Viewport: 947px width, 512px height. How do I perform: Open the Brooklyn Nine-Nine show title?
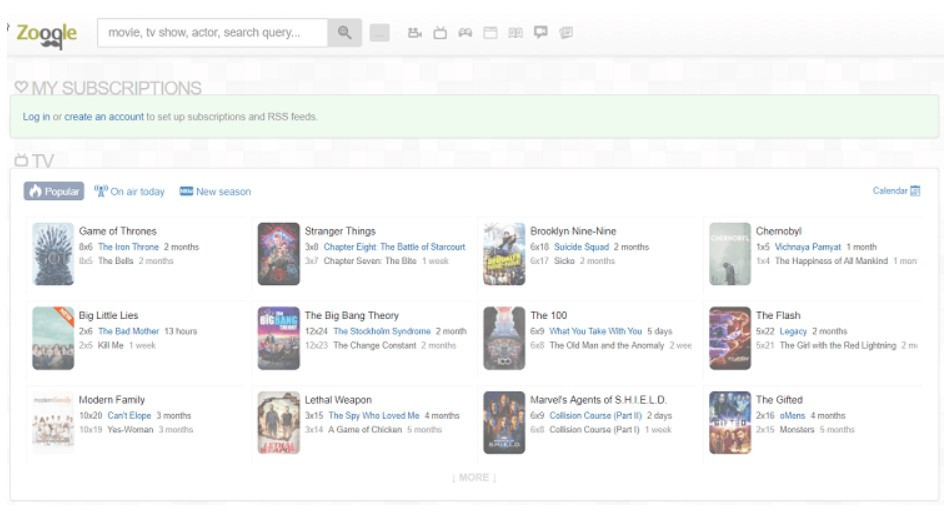point(573,231)
